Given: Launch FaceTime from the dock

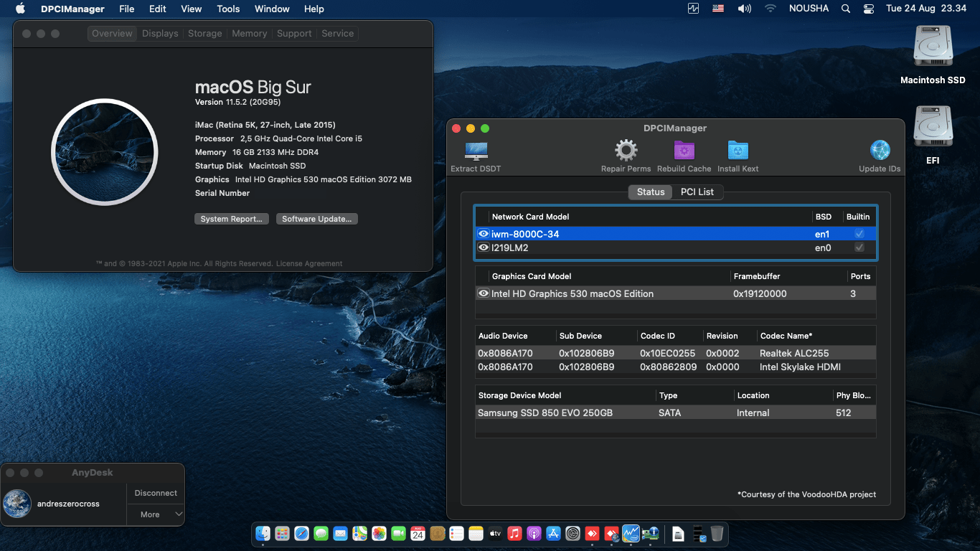Looking at the screenshot, I should (398, 534).
